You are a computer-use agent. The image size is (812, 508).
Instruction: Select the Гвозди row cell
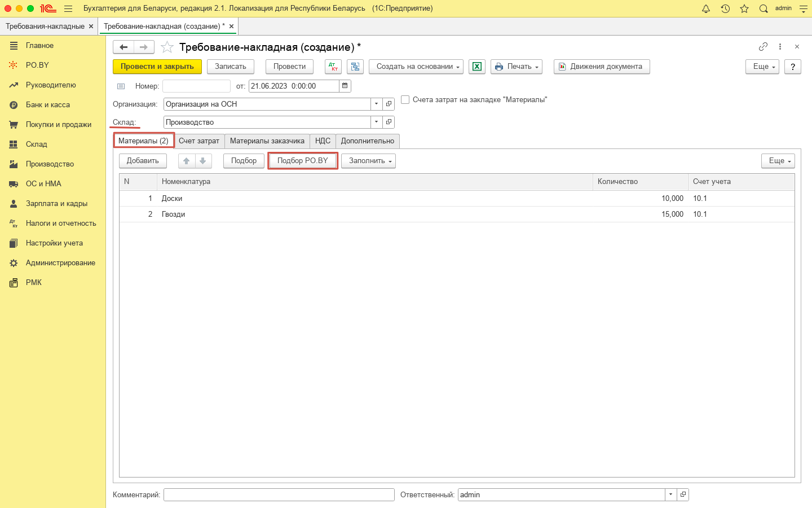(x=375, y=214)
